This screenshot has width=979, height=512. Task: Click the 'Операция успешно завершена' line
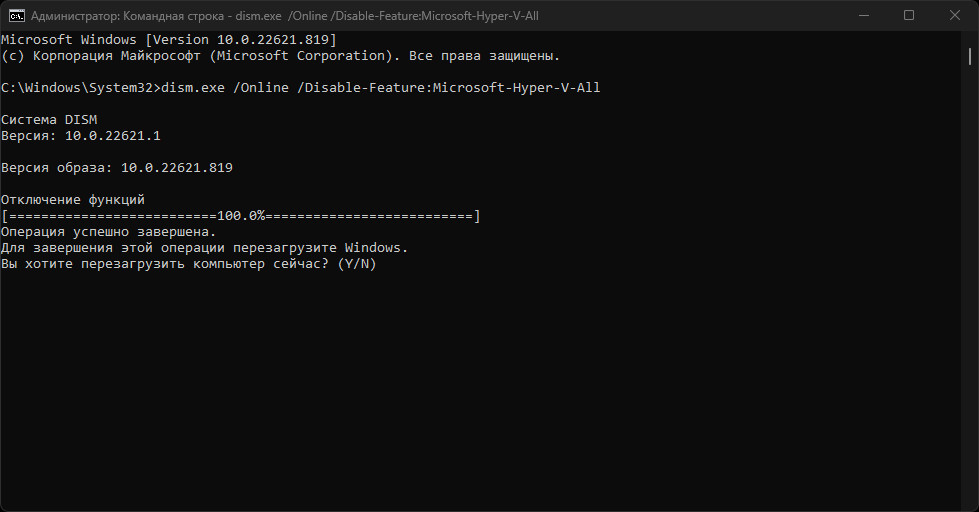[x=109, y=232]
